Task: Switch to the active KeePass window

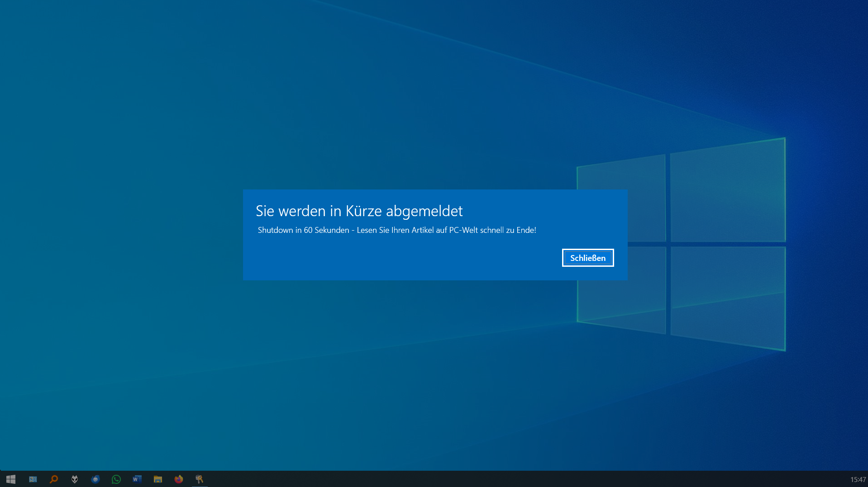Action: coord(199,479)
